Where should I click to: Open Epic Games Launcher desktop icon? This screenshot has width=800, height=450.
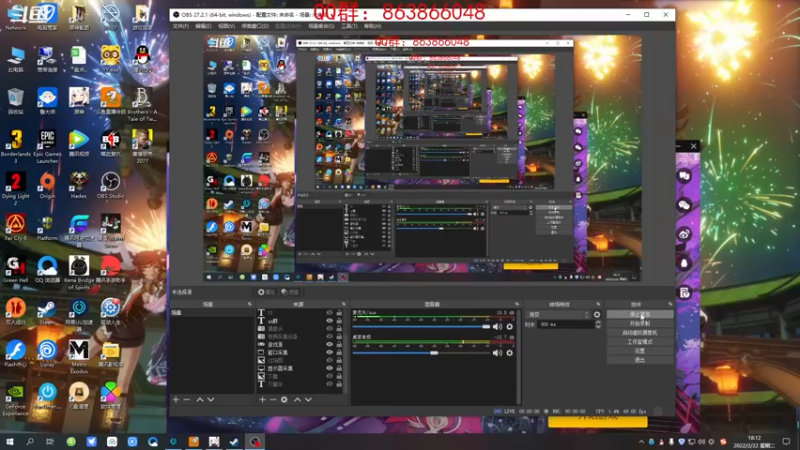click(x=47, y=146)
